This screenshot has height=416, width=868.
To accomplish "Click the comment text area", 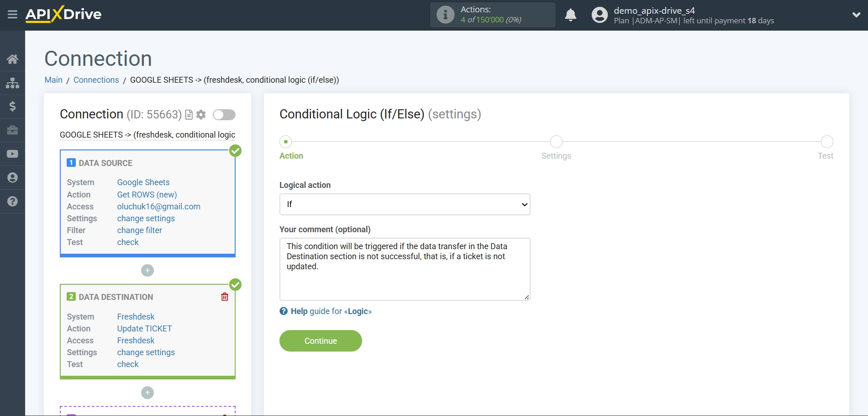I will click(405, 269).
